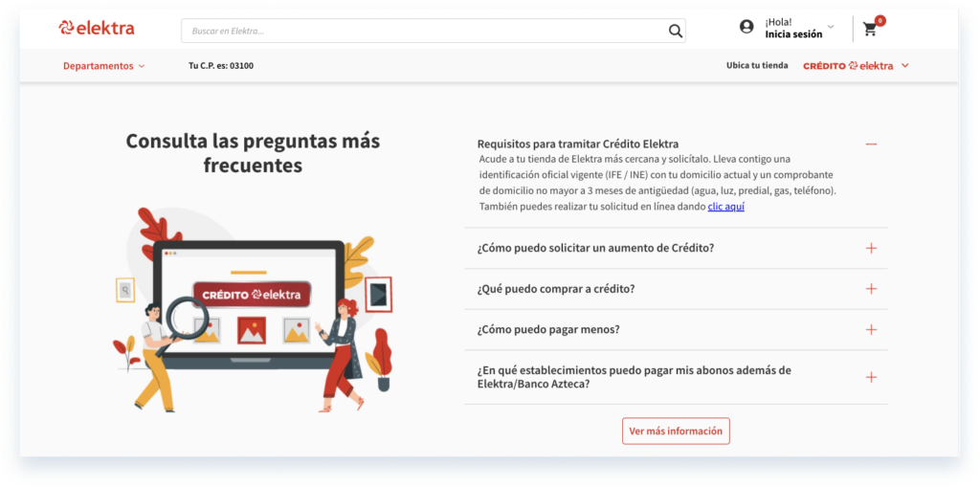Open the Departamentos dropdown menu
Image resolution: width=980 pixels, height=487 pixels.
click(x=103, y=66)
